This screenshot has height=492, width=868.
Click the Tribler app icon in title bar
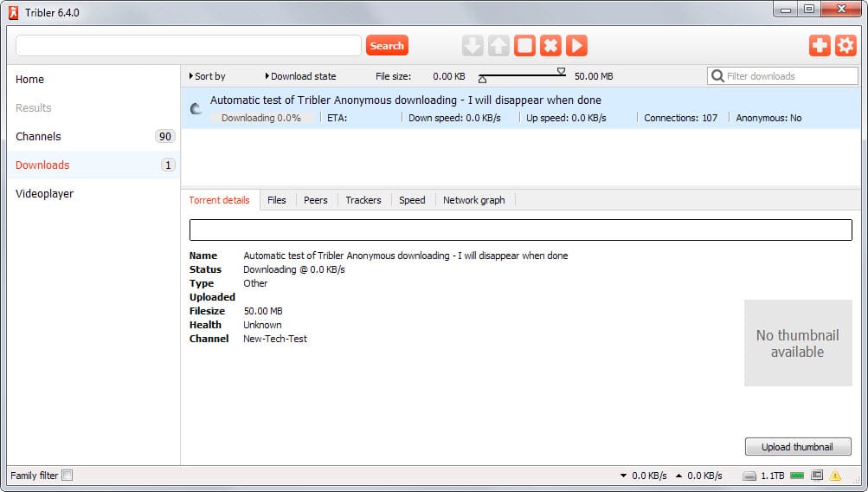tap(13, 12)
